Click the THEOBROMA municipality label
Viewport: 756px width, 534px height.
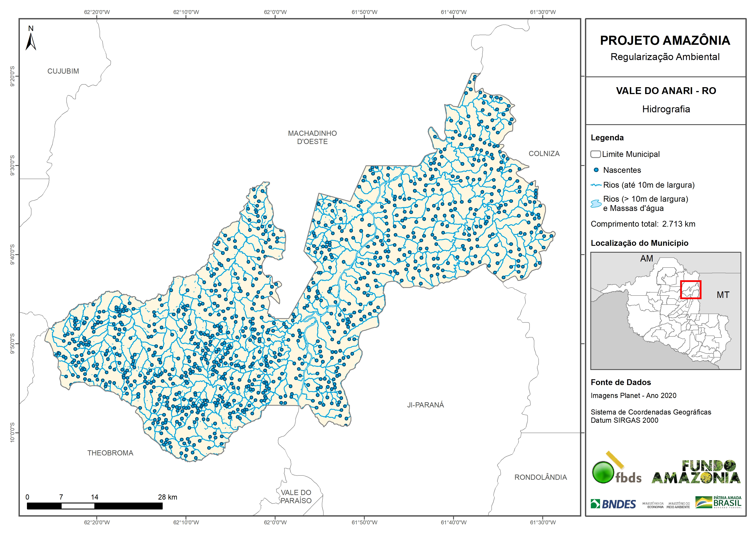coord(110,453)
